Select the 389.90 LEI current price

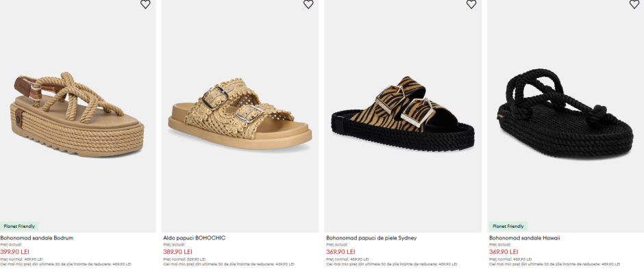178,252
